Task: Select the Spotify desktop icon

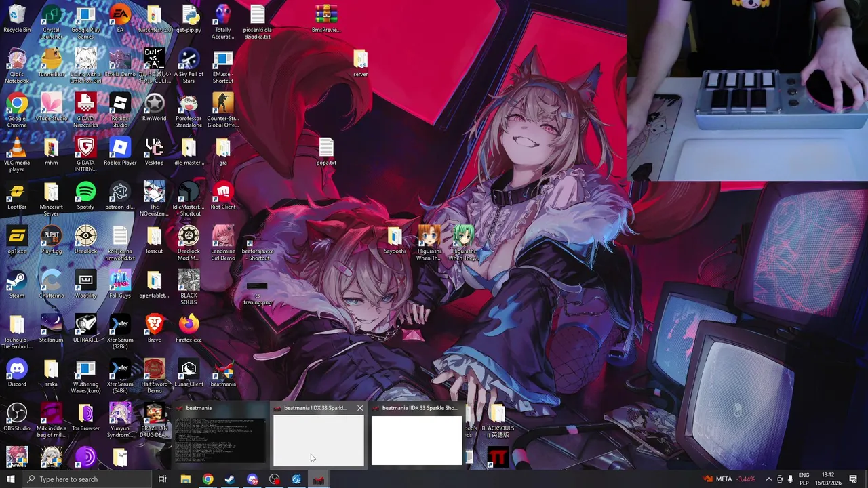Action: pos(85,196)
